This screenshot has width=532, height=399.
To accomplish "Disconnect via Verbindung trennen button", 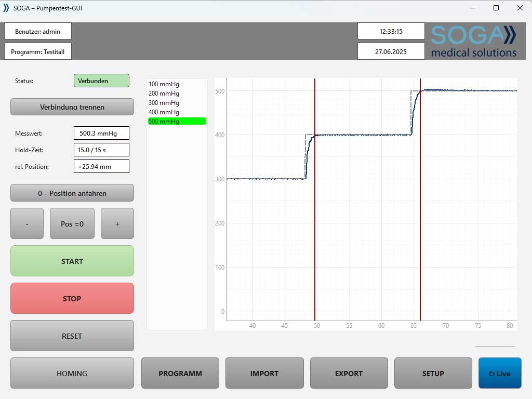I will point(72,107).
